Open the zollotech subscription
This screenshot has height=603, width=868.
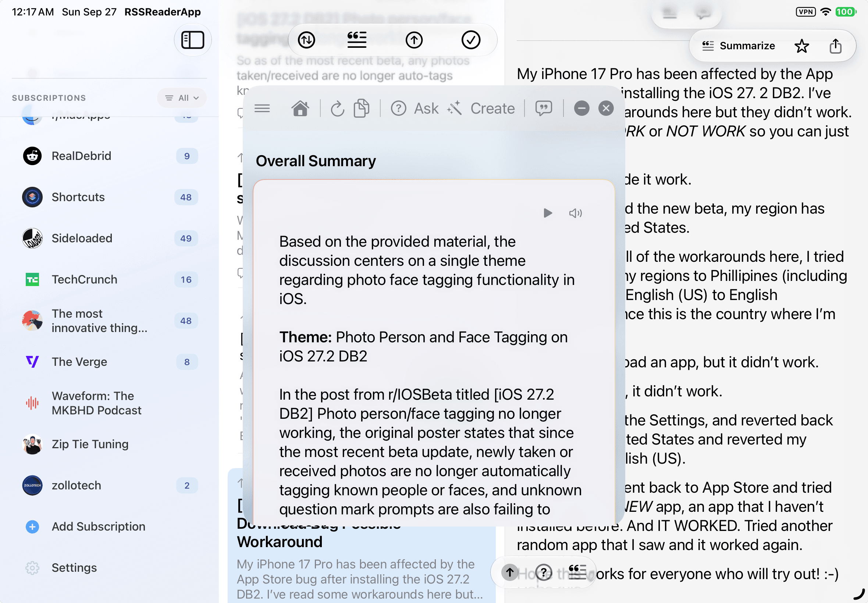coord(110,485)
